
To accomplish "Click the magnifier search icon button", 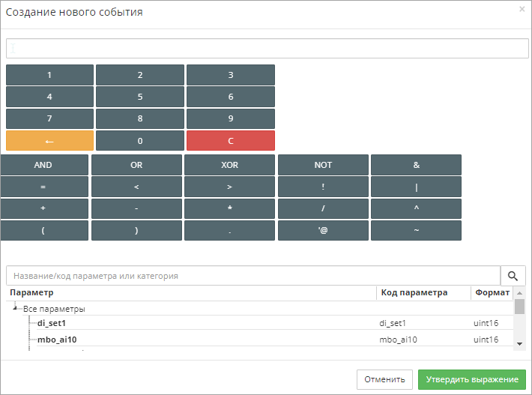I will click(513, 276).
